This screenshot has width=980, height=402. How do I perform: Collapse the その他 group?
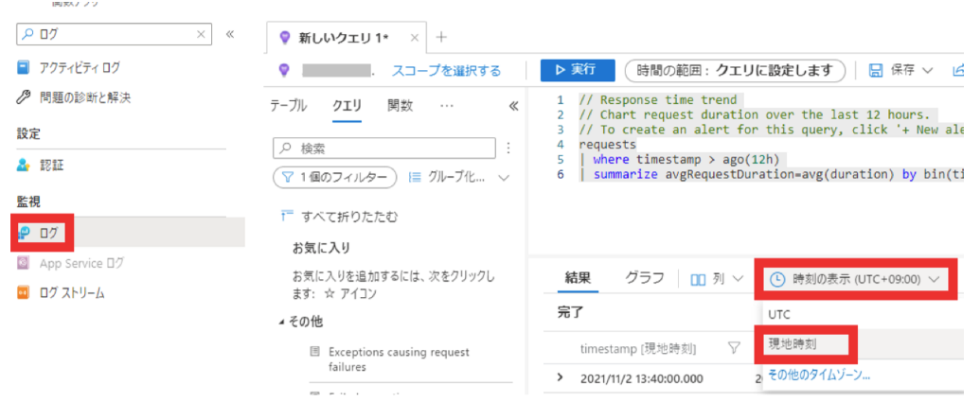click(x=282, y=323)
